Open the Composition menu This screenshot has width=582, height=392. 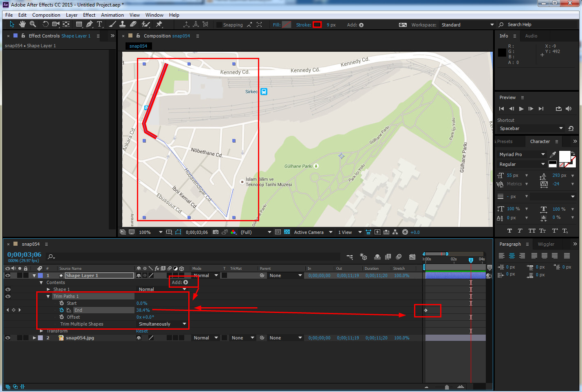pos(46,15)
